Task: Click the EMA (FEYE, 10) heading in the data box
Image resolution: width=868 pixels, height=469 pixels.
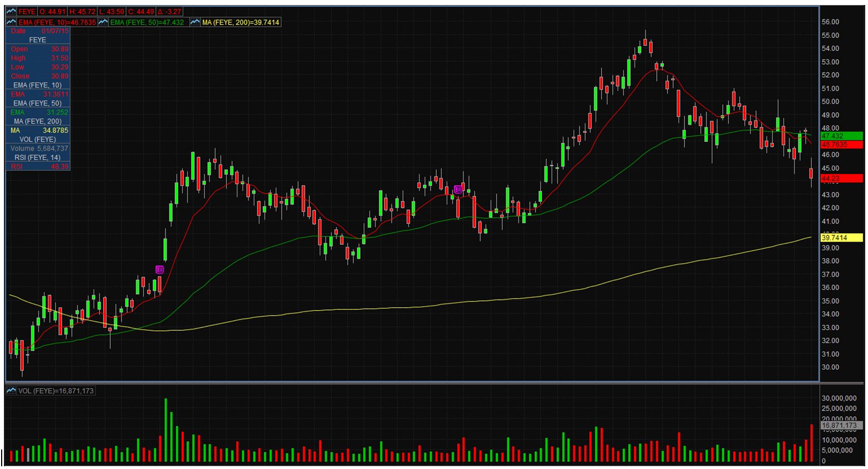Action: pyautogui.click(x=38, y=85)
